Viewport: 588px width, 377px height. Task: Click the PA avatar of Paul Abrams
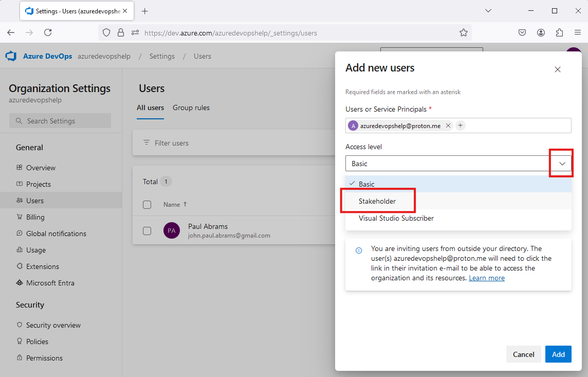click(171, 230)
